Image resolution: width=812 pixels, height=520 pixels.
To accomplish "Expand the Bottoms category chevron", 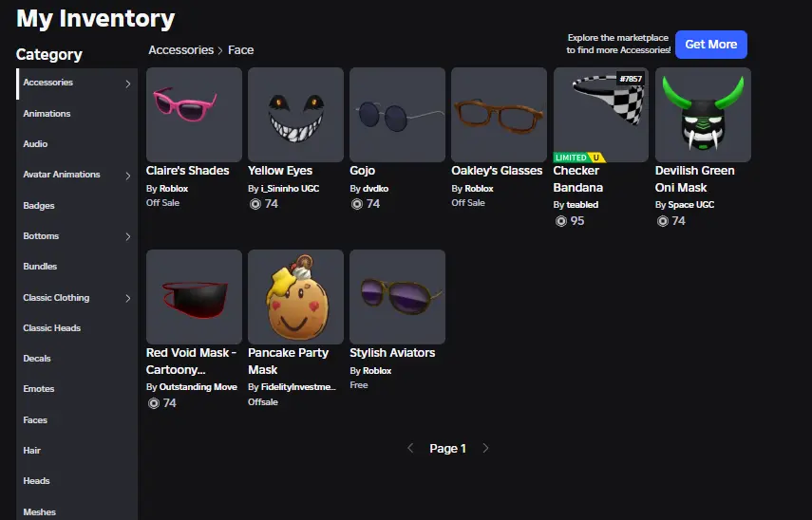I will pos(128,237).
